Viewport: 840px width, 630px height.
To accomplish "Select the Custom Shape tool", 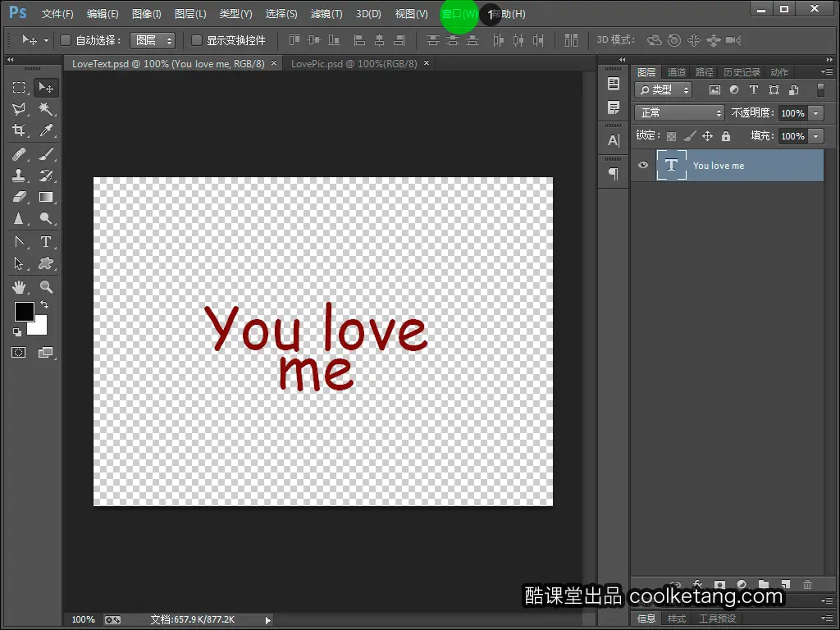I will click(x=46, y=263).
